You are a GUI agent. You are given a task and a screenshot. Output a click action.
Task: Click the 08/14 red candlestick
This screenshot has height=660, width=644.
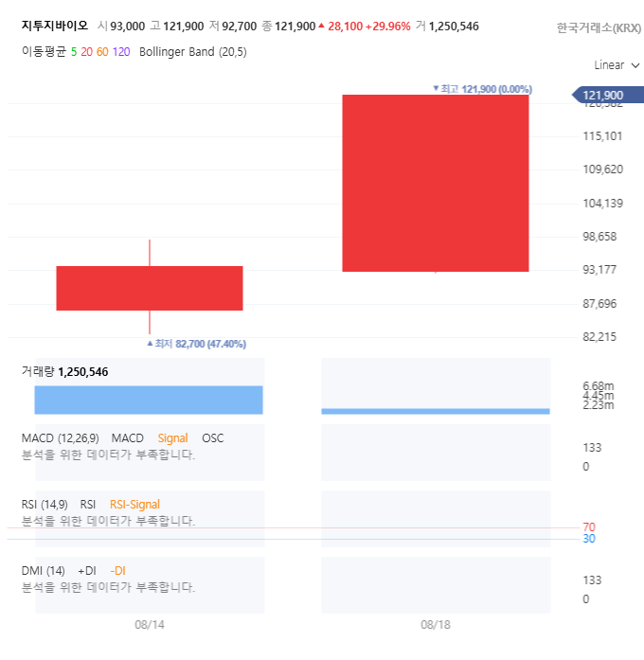click(x=150, y=288)
